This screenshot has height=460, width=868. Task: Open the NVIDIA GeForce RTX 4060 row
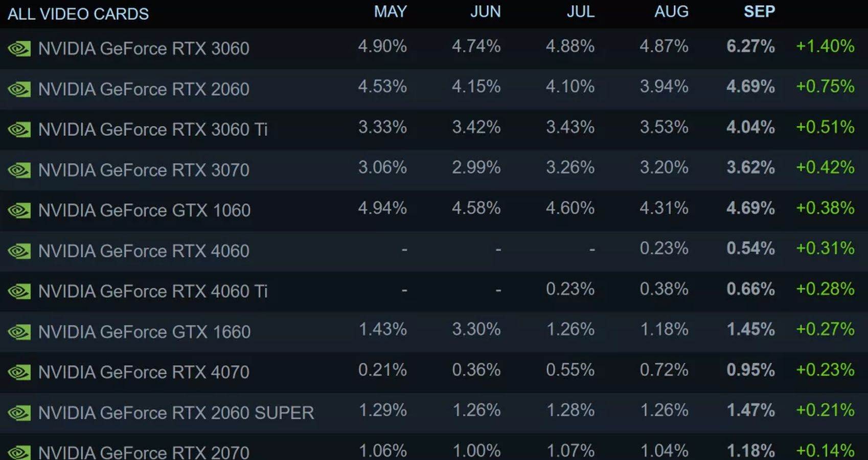click(x=144, y=251)
